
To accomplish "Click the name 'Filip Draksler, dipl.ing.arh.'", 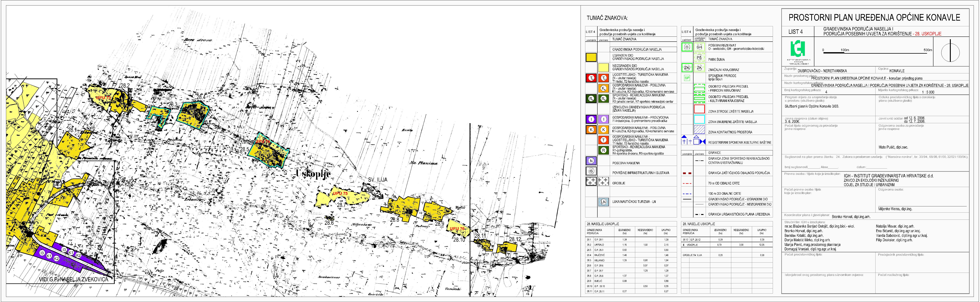I will (894, 240).
